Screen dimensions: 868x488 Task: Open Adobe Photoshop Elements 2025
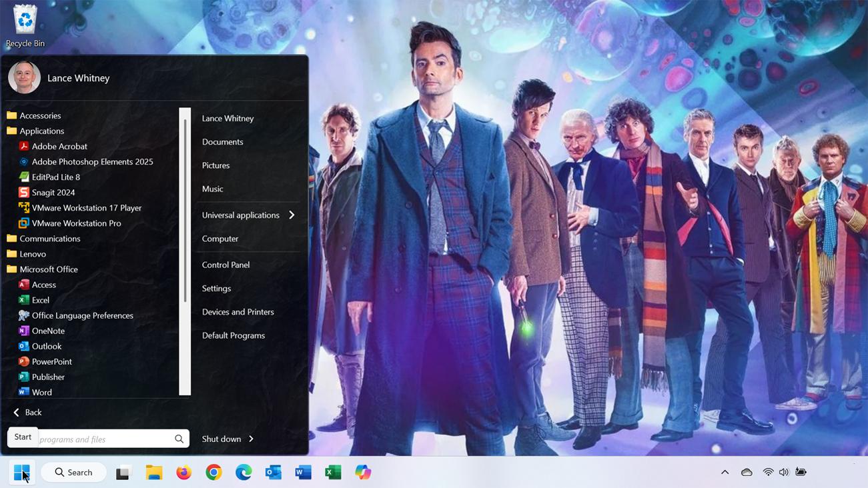86,161
